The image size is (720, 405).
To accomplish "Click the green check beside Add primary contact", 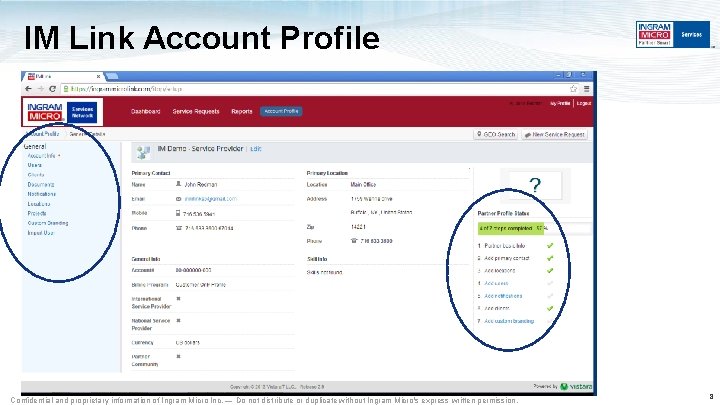I will click(x=550, y=258).
